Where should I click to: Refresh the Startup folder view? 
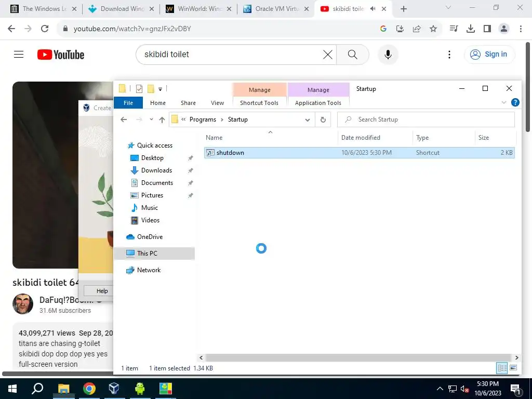click(323, 119)
